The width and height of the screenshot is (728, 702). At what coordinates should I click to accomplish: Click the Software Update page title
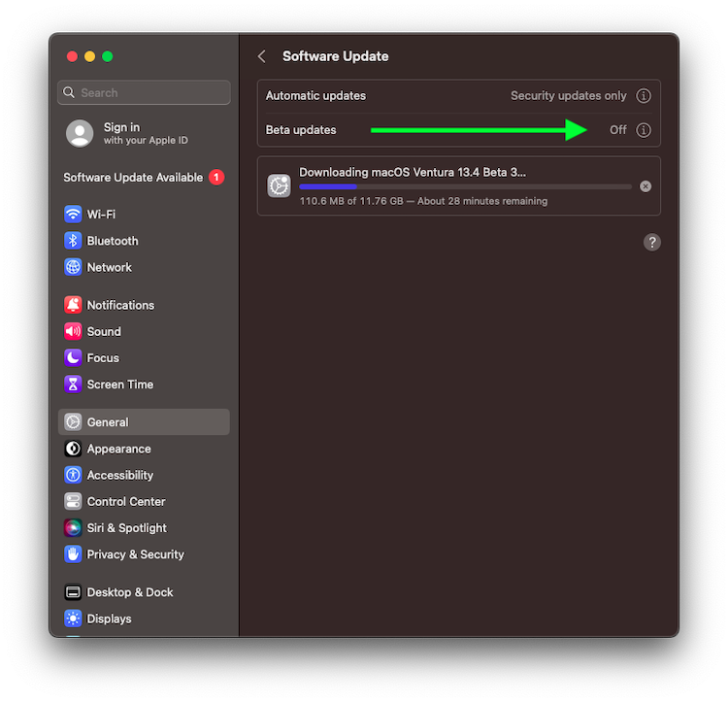coord(335,56)
